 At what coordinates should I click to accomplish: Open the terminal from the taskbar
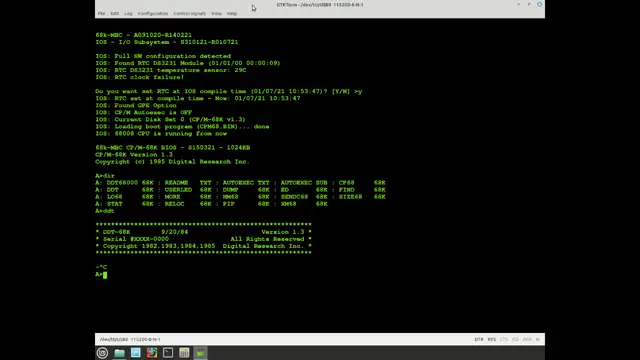[x=168, y=353]
